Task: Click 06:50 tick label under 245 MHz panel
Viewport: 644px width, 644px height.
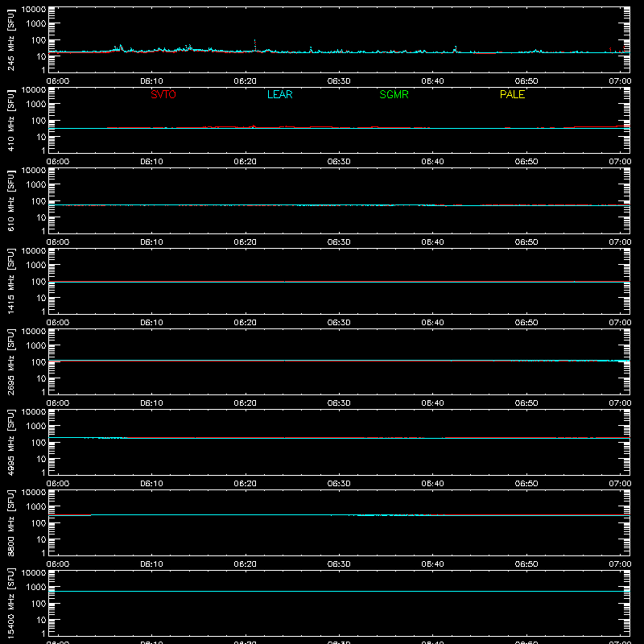Action: tap(526, 81)
